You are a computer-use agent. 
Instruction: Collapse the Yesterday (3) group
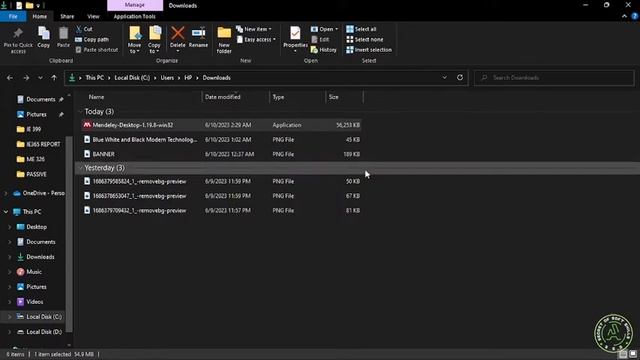pos(80,168)
